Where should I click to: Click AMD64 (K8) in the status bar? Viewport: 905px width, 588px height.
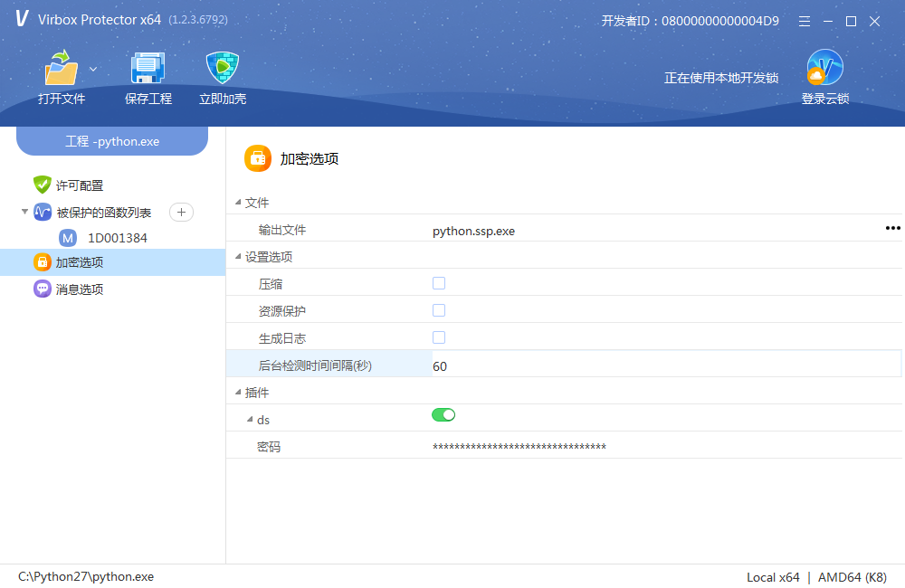point(852,577)
